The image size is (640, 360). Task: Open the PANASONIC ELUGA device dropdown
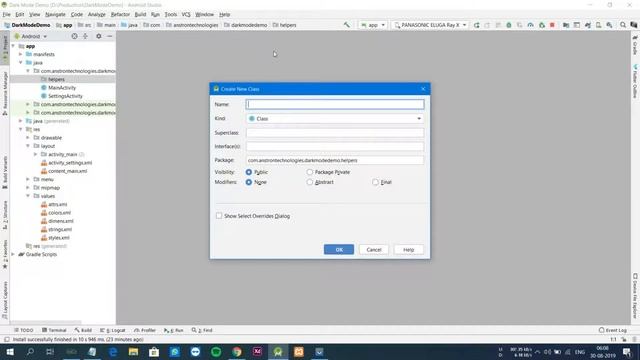click(x=430, y=25)
